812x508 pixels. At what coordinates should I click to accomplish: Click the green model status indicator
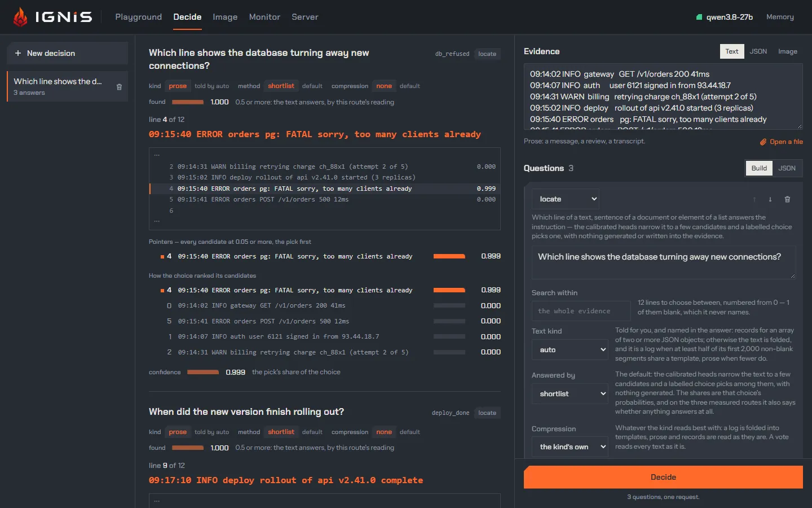pos(699,17)
